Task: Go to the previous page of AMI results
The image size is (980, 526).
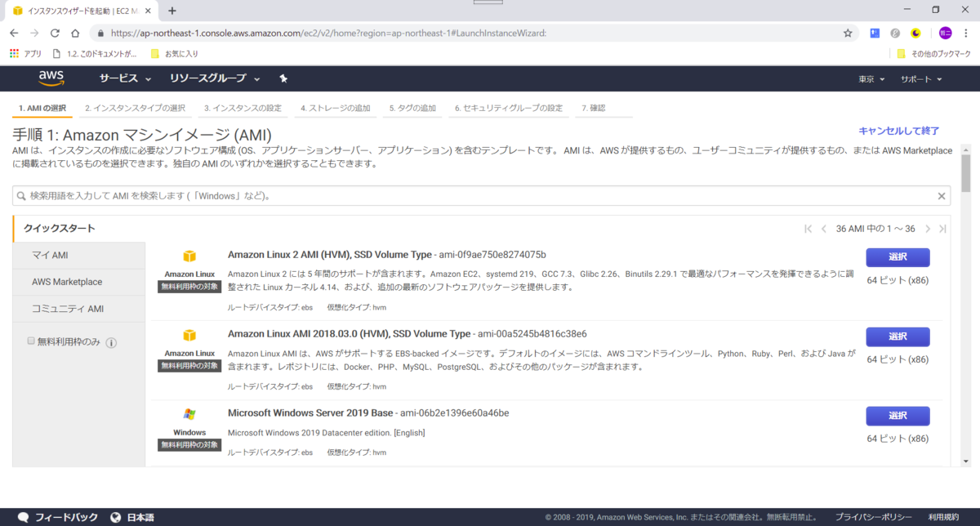Action: 824,229
